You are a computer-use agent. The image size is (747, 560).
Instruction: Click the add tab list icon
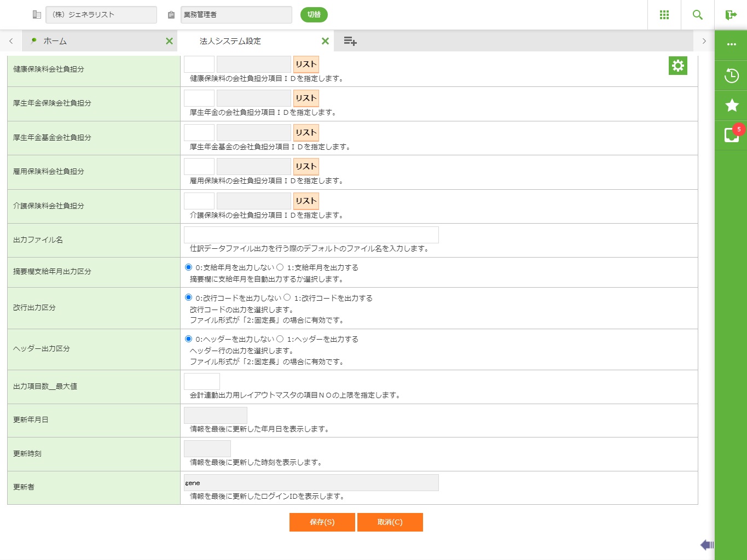pos(350,41)
